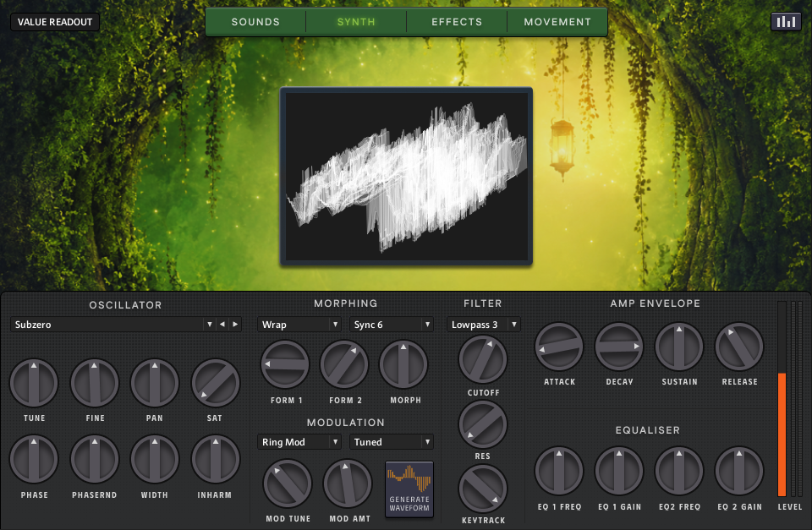Viewport: 812px width, 530px height.
Task: Click the SUSTAIN envelope knob
Action: [679, 347]
